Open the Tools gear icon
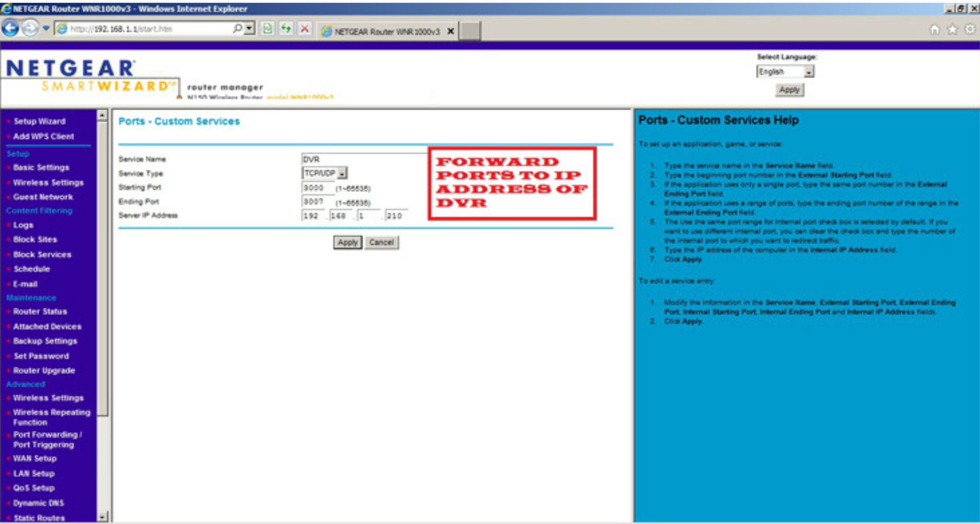 tap(970, 29)
